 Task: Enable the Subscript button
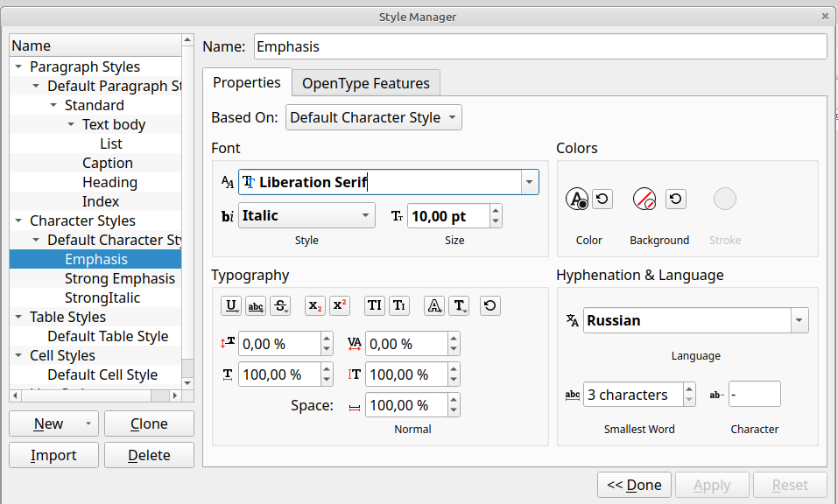[315, 305]
